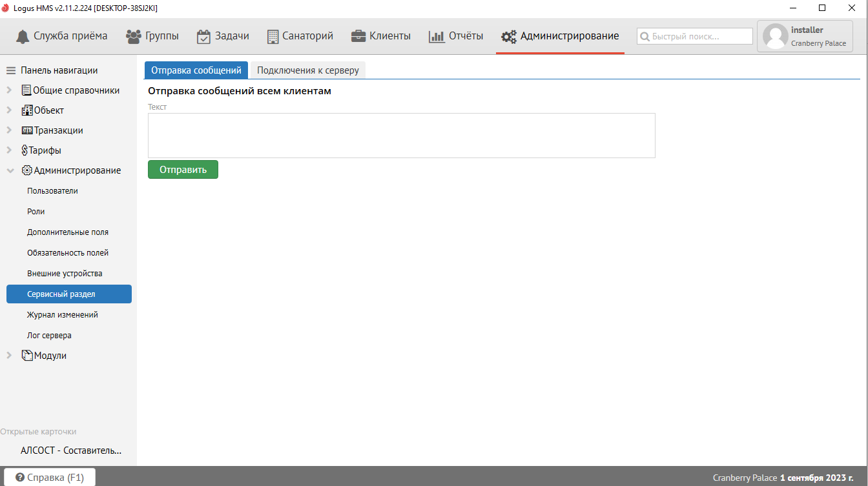The width and height of the screenshot is (868, 486).
Task: Open Обязательность полей in the sidebar
Action: click(x=68, y=253)
